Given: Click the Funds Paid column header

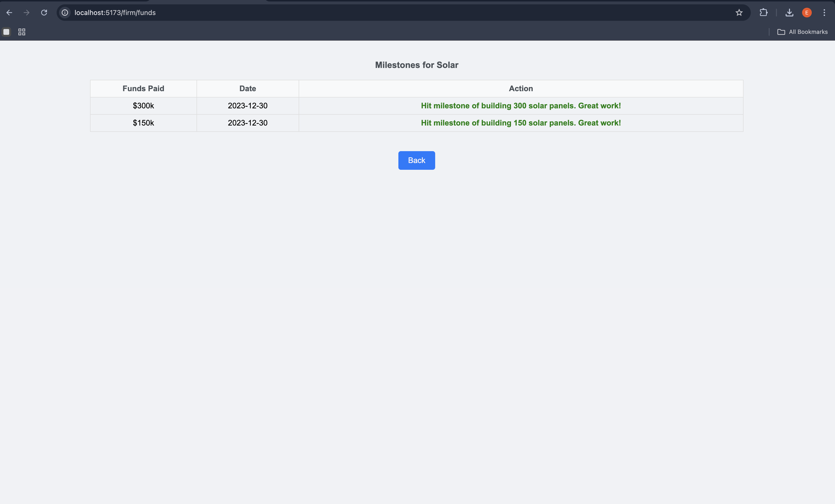Looking at the screenshot, I should (143, 89).
